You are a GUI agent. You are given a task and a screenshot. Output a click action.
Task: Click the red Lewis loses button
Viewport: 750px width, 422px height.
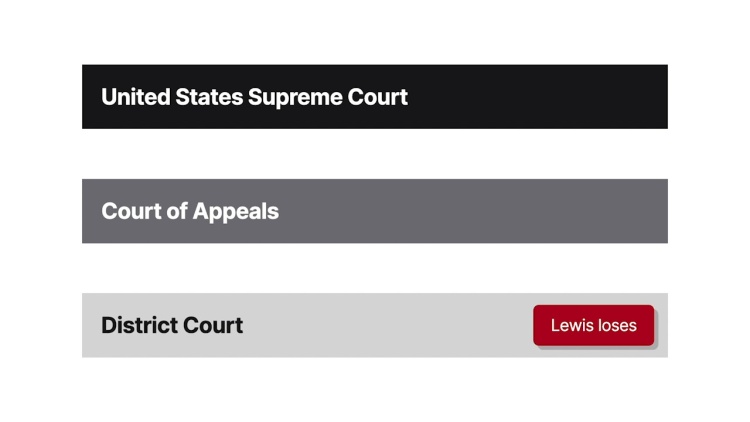(594, 325)
